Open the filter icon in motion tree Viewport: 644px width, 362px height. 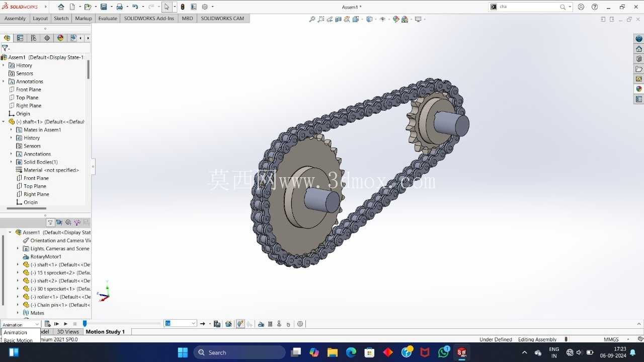(x=50, y=222)
